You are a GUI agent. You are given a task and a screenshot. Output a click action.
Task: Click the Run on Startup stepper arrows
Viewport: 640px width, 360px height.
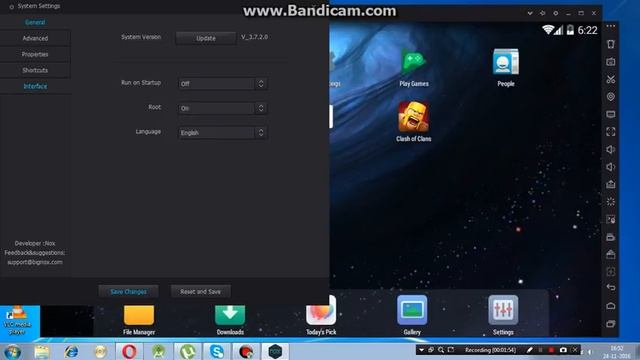pyautogui.click(x=261, y=84)
